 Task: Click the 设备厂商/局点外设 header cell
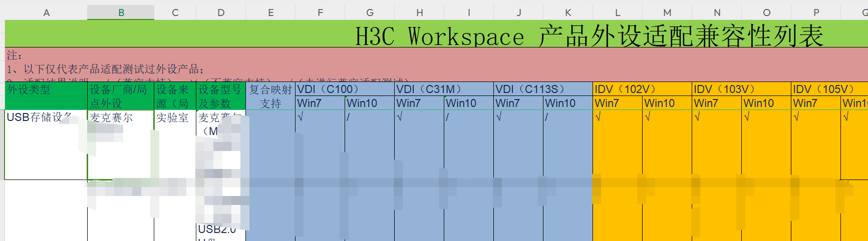pyautogui.click(x=120, y=96)
